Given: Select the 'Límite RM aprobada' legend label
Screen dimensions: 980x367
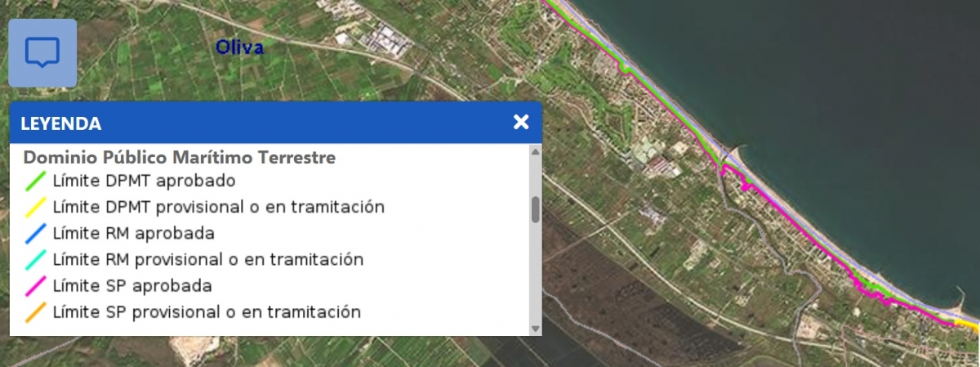Looking at the screenshot, I should click(133, 234).
